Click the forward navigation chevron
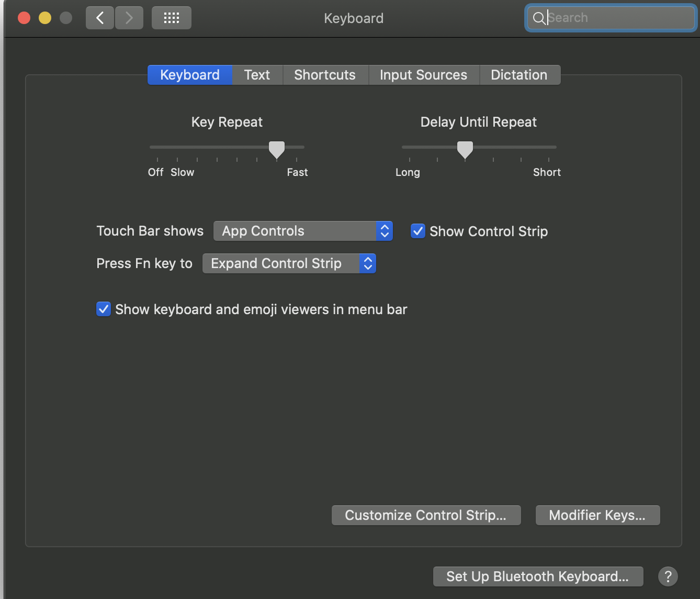The image size is (700, 599). click(x=129, y=18)
